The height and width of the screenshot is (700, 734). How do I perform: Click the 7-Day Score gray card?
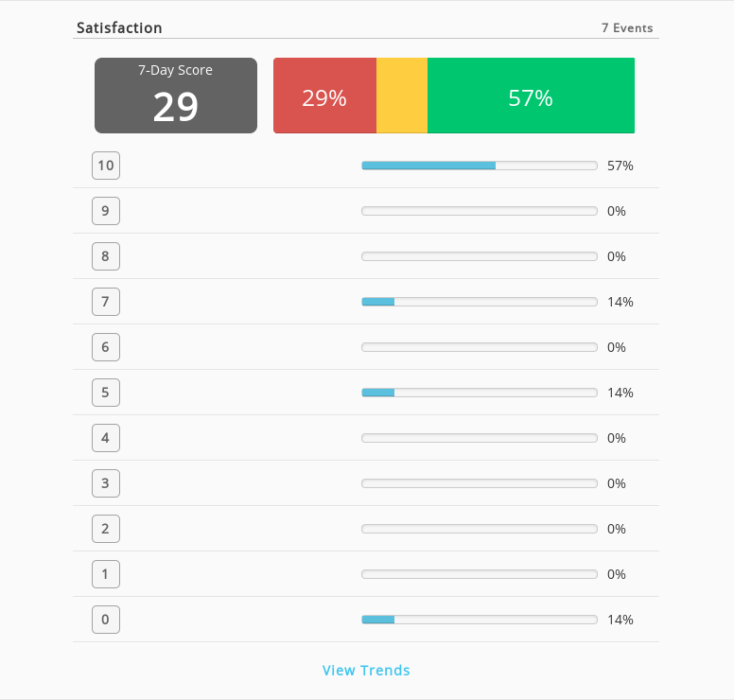click(x=176, y=96)
